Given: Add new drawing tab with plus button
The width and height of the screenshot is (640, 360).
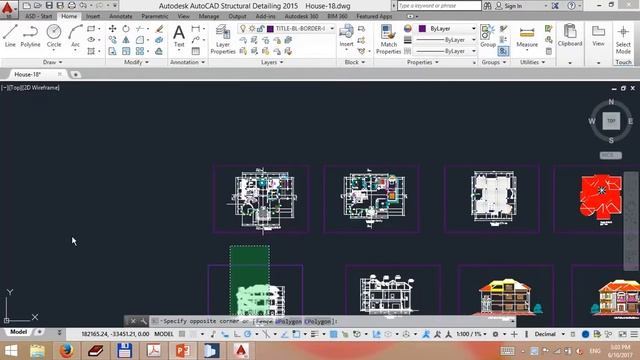Looking at the screenshot, I should coord(75,74).
